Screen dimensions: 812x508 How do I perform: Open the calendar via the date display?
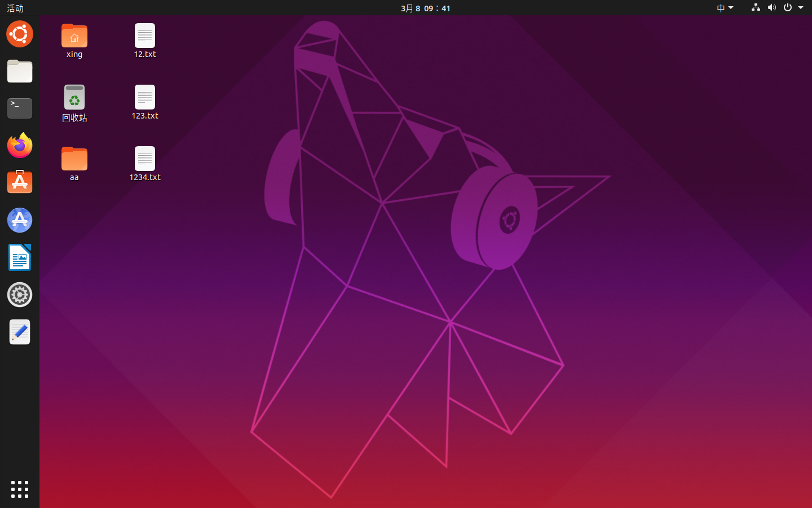click(426, 8)
